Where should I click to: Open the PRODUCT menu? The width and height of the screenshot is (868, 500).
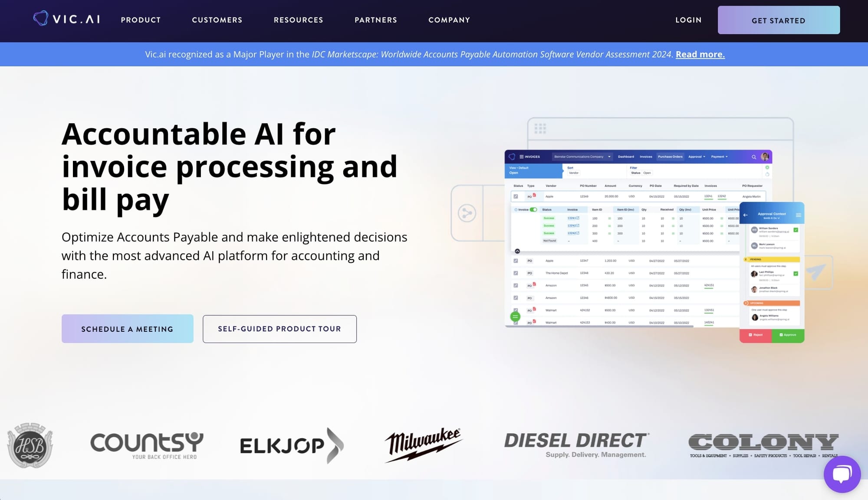141,20
